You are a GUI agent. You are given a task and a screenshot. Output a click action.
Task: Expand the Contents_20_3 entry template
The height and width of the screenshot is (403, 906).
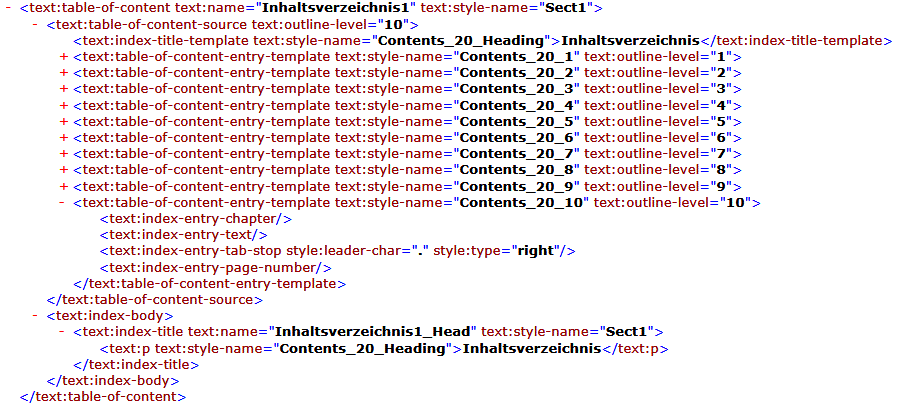64,89
